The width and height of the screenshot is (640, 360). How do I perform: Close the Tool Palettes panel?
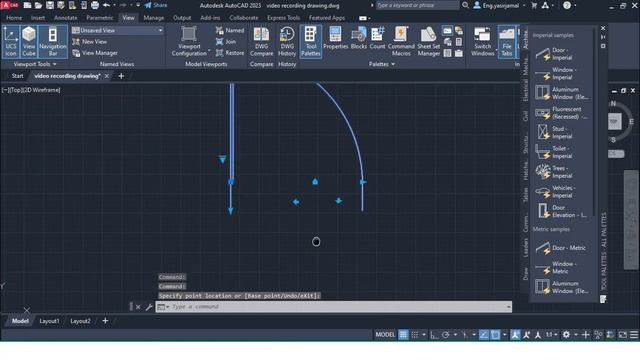click(x=603, y=28)
